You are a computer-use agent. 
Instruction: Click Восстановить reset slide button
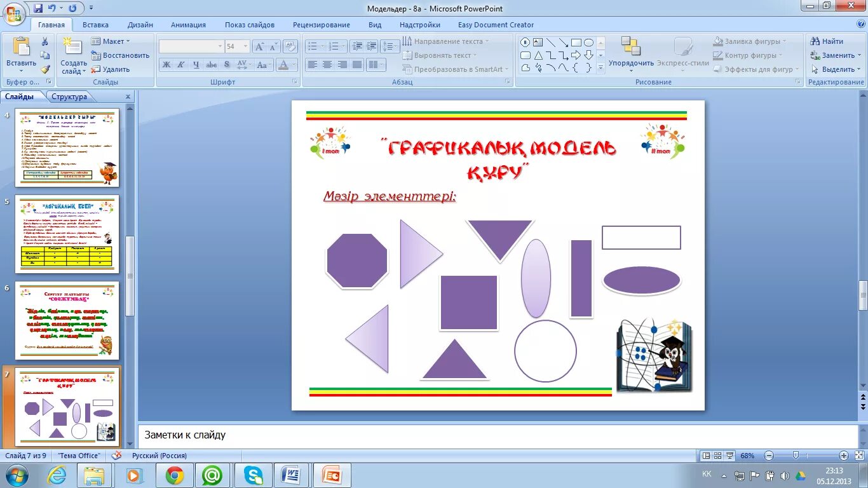121,55
